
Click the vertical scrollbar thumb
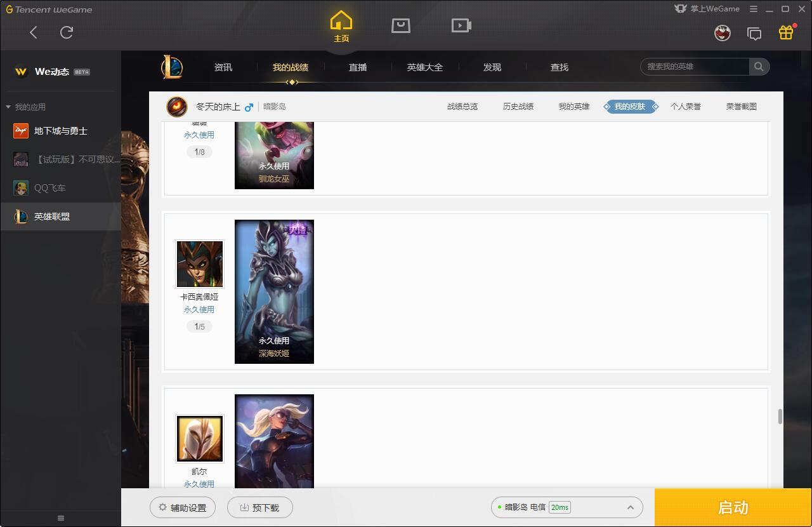(x=780, y=417)
